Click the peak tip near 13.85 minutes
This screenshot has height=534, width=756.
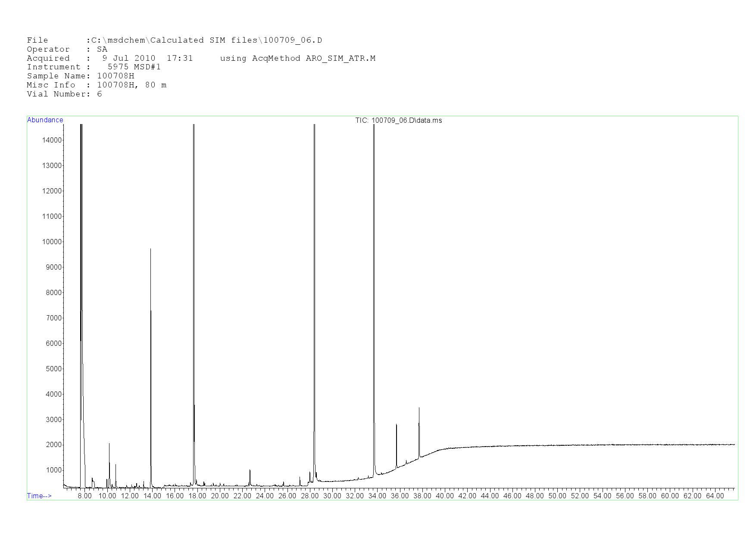[x=150, y=249]
